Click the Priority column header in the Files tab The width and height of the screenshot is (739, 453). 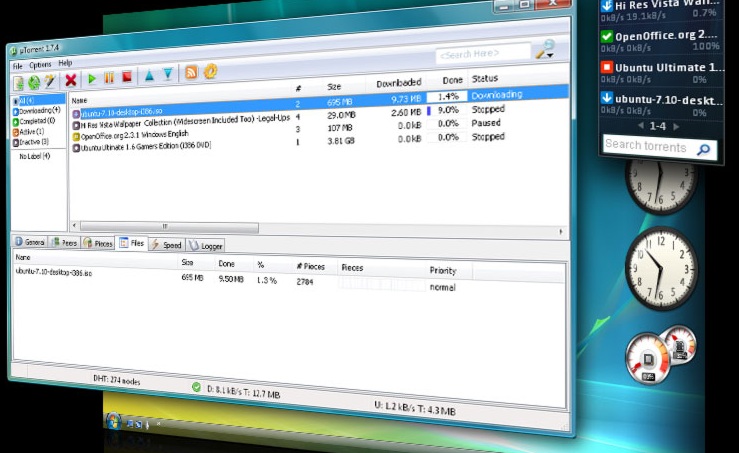click(x=443, y=271)
